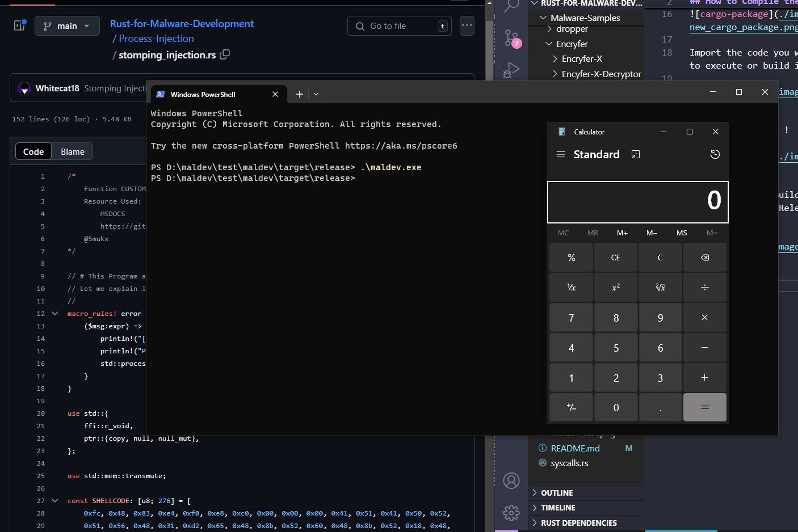Click the Calculator result display
This screenshot has height=532, width=798.
click(638, 202)
